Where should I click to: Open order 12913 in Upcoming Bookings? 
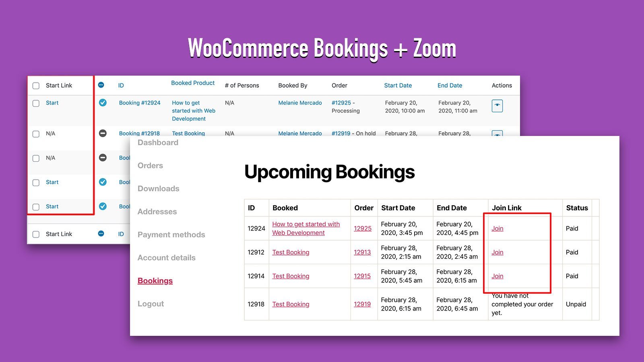pyautogui.click(x=362, y=252)
